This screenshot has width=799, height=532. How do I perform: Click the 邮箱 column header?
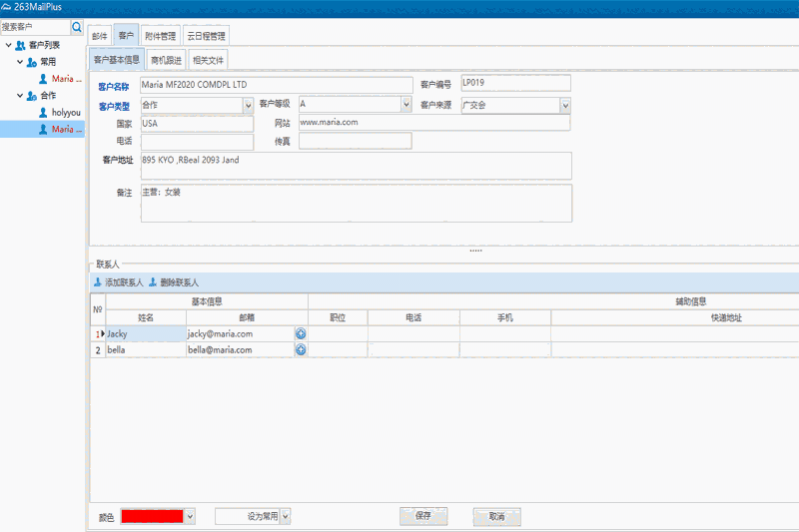click(247, 317)
